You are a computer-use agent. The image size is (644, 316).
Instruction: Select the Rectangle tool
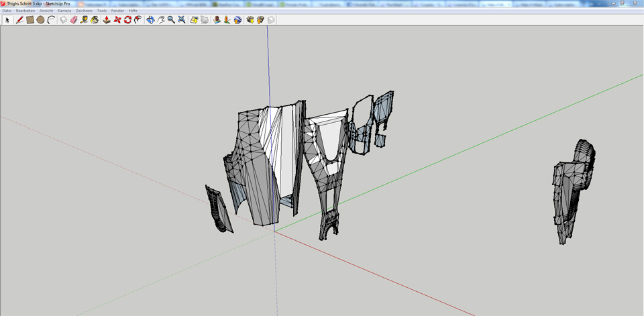30,19
